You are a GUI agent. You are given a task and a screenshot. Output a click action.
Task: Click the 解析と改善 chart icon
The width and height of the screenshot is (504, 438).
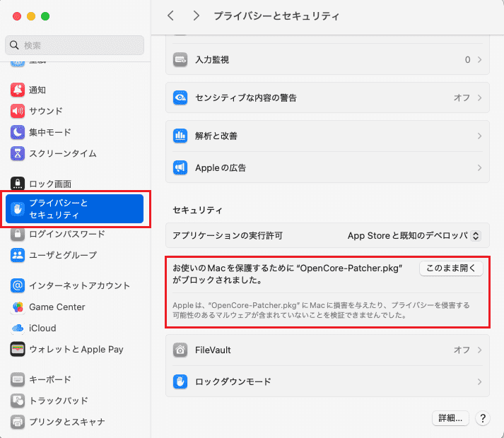(x=180, y=136)
